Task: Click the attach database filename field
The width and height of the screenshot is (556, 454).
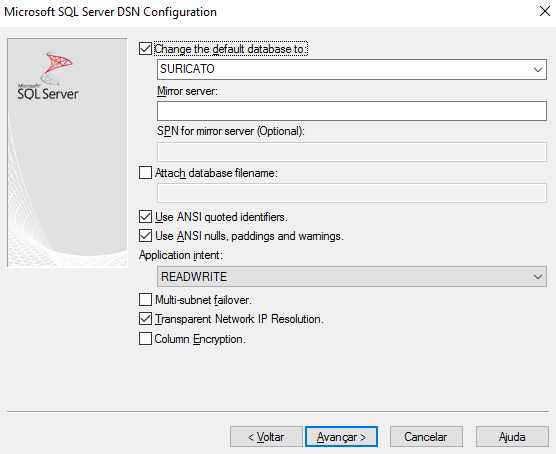Action: [352, 193]
